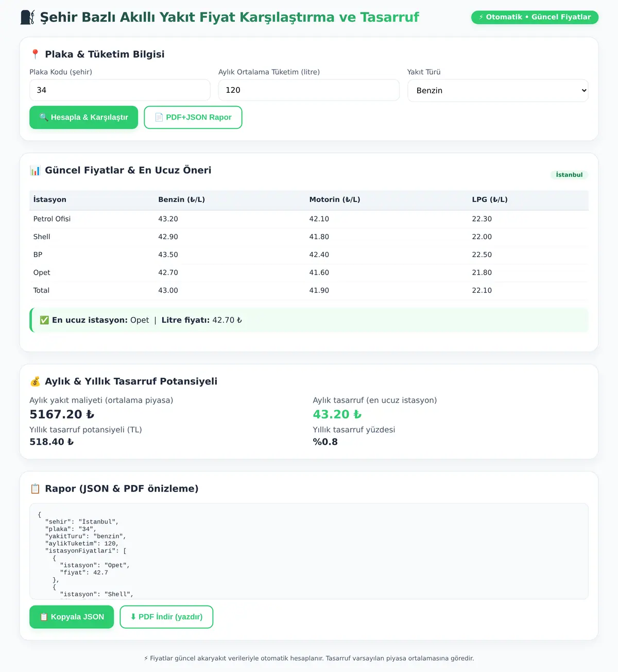Click Petrol Ofisi benzin price 43.20
Viewport: 618px width, 672px height.
point(168,219)
